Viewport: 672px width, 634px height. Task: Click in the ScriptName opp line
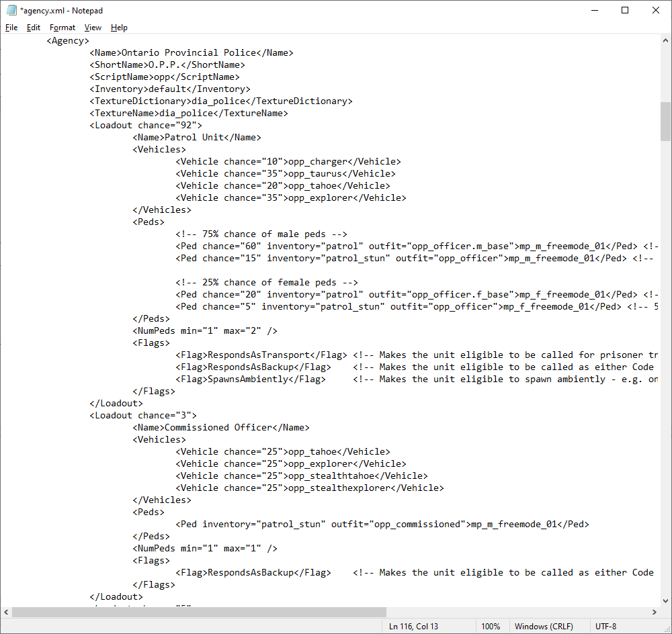[165, 77]
